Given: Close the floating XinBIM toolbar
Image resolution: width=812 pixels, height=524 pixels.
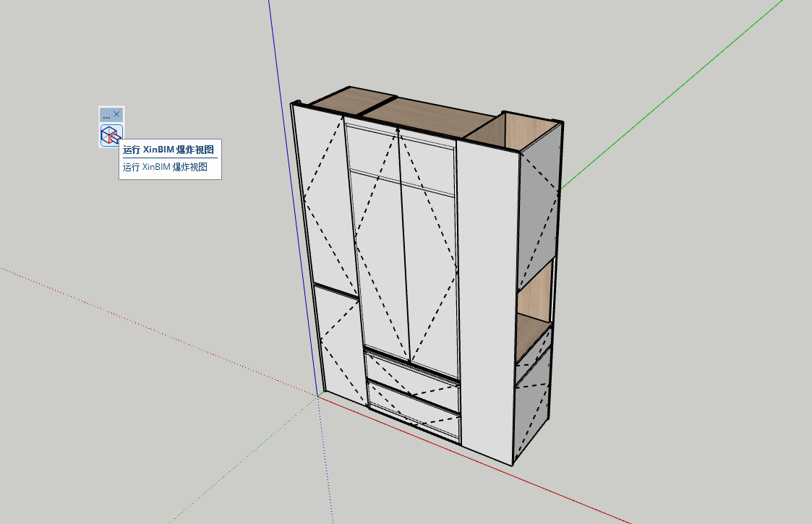Looking at the screenshot, I should (117, 114).
